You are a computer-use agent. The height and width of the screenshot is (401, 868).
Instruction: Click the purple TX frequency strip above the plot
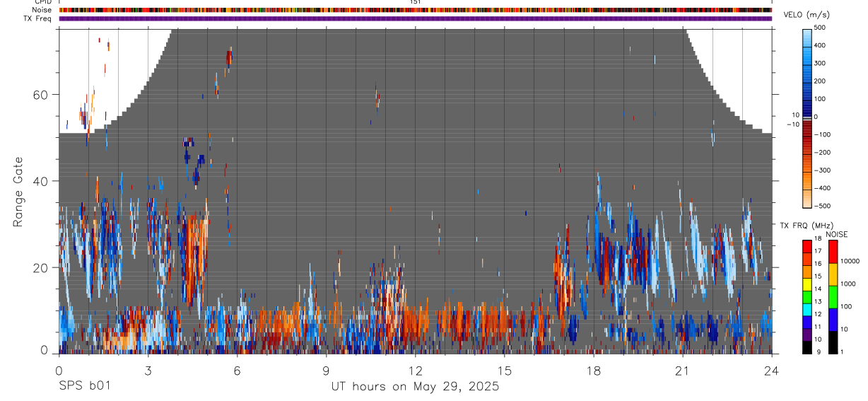click(415, 18)
